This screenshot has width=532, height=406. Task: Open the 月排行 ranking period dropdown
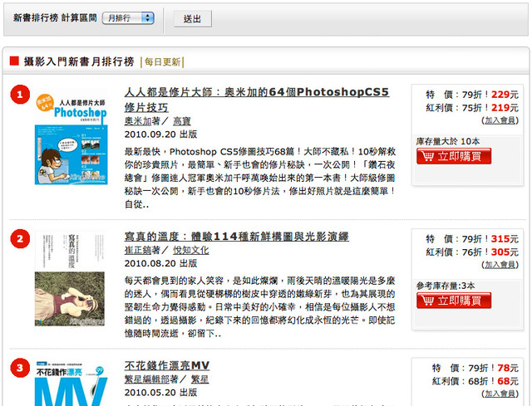point(128,18)
